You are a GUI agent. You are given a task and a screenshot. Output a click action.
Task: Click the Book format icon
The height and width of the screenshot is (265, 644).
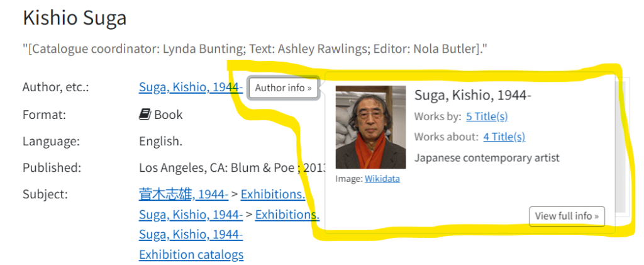145,115
